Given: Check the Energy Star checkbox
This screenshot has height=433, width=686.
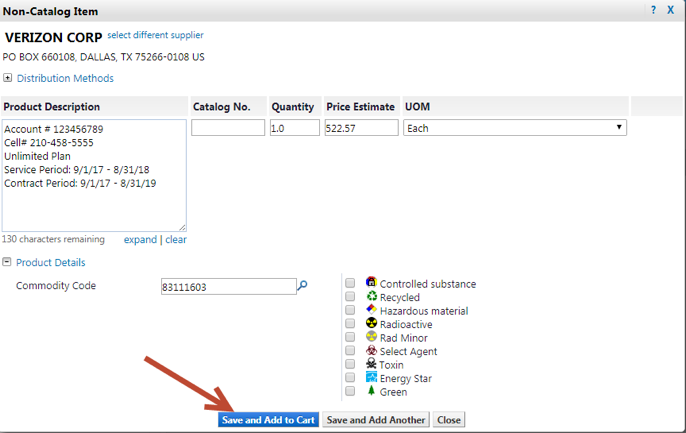Looking at the screenshot, I should (x=350, y=377).
